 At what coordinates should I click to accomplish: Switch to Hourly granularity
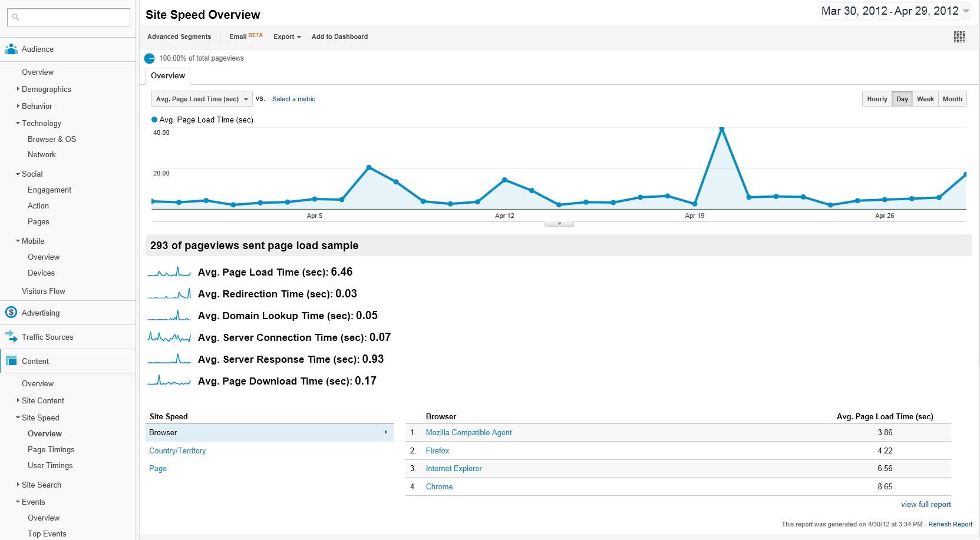coord(877,98)
